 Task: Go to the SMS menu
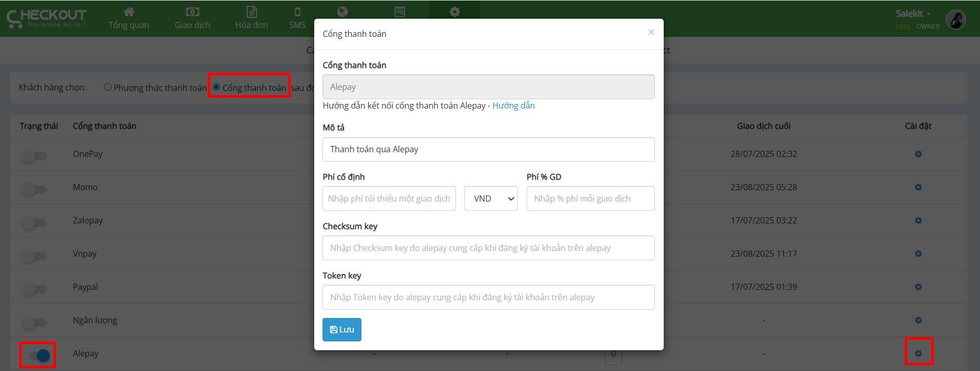tap(297, 25)
